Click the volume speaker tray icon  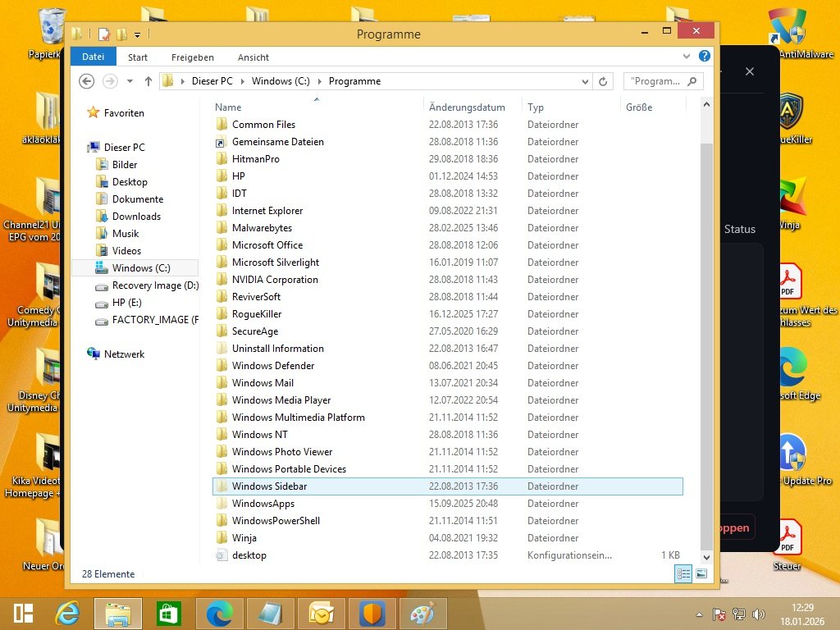pos(759,614)
